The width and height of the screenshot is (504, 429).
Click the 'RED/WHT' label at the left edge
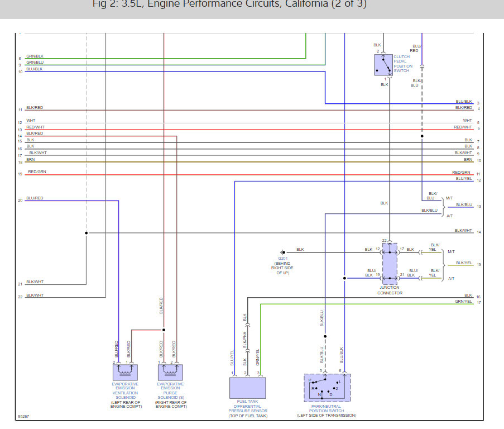pyautogui.click(x=35, y=127)
